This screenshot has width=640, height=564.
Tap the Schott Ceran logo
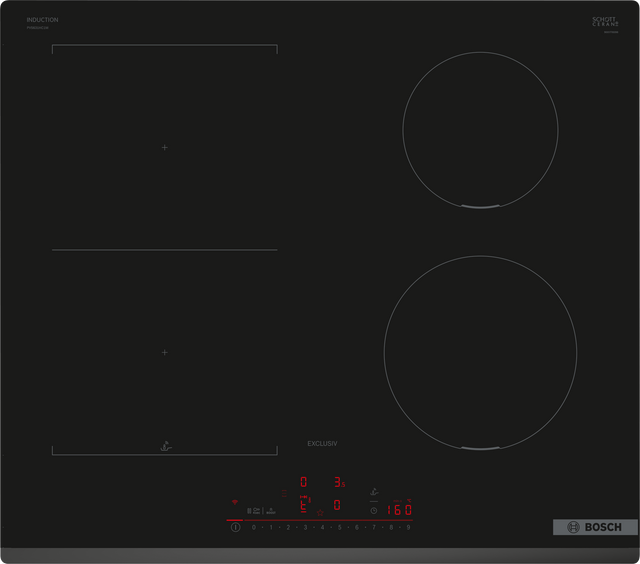pos(606,22)
